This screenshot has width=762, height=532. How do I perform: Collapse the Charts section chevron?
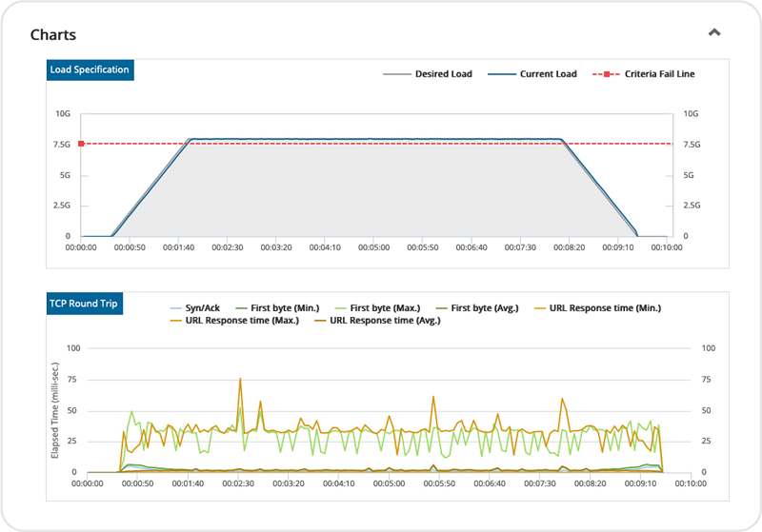point(713,32)
